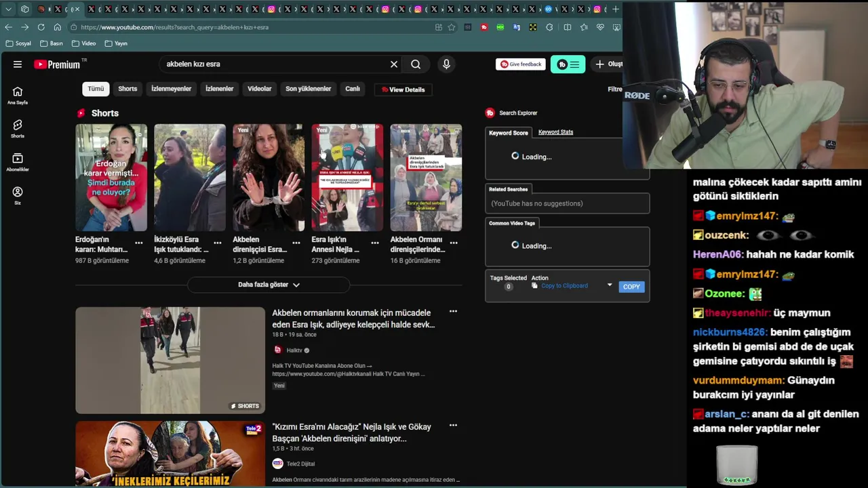Open the Sosyal bookmarks folder
Viewport: 868px width, 488px height.
pos(18,43)
